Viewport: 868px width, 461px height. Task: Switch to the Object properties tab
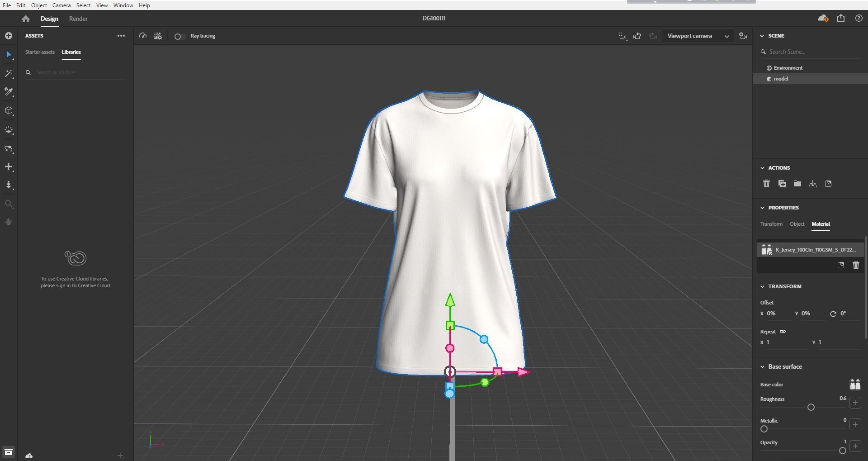point(797,224)
